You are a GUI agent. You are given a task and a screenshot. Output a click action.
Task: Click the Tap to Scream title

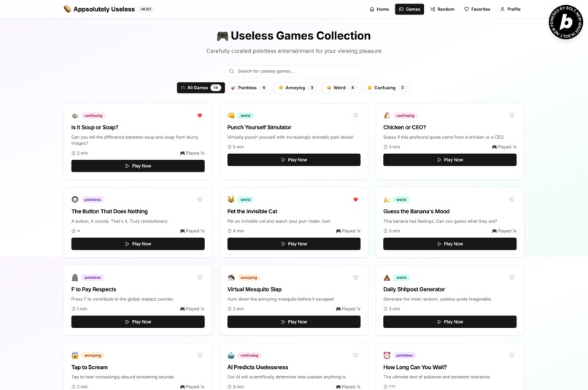(x=90, y=367)
